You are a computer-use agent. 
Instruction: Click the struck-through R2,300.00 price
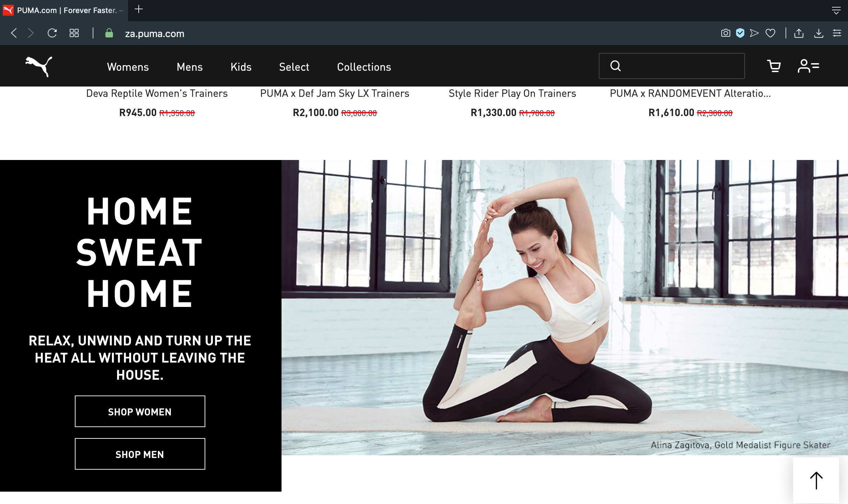click(715, 113)
